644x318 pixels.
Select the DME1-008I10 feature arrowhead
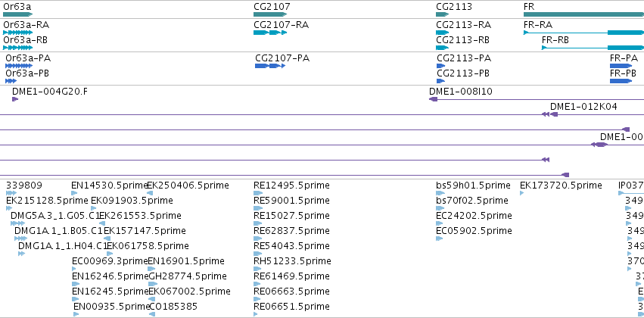[x=434, y=99]
